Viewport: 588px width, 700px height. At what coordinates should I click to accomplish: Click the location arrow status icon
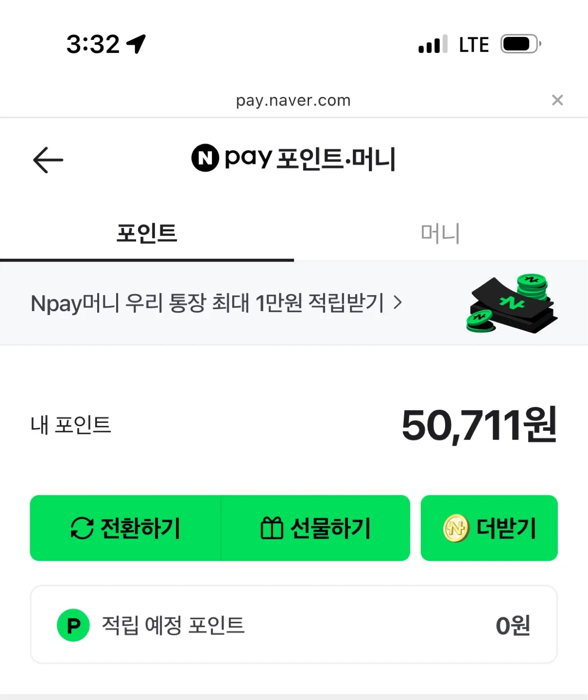coord(136,44)
